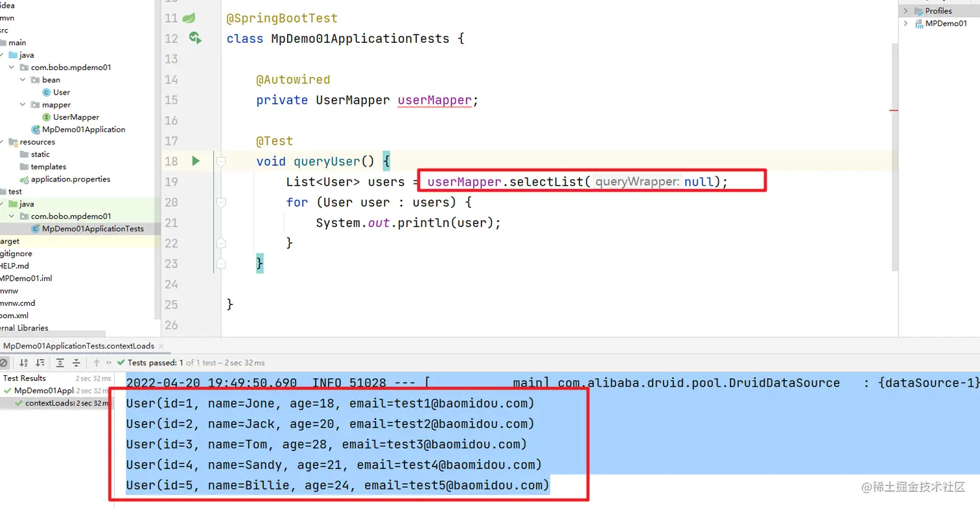Click fold end marker on line 22
Image resolution: width=980 pixels, height=508 pixels.
221,243
